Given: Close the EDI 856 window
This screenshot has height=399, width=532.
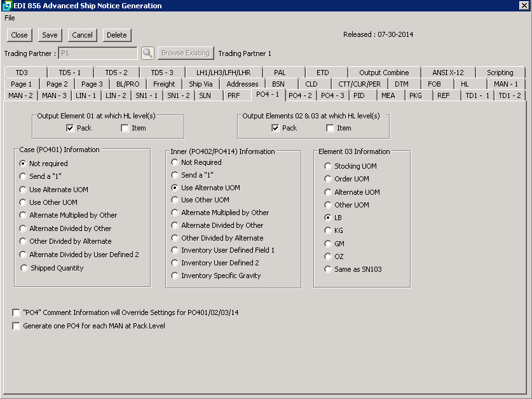Looking at the screenshot, I should click(524, 6).
